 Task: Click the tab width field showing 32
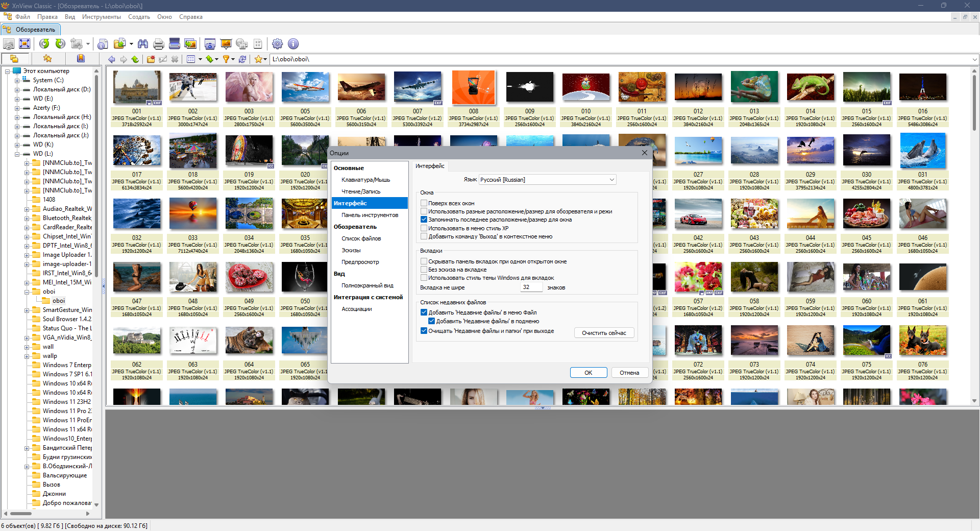[531, 287]
